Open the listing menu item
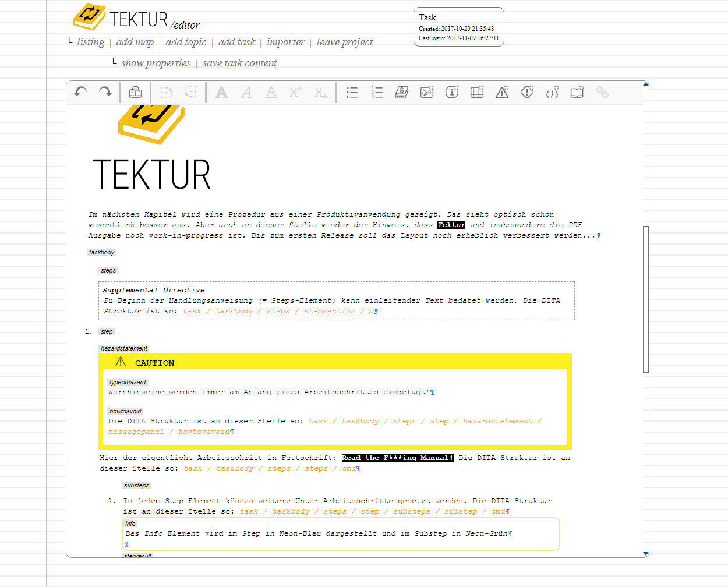The image size is (728, 587). [x=90, y=42]
